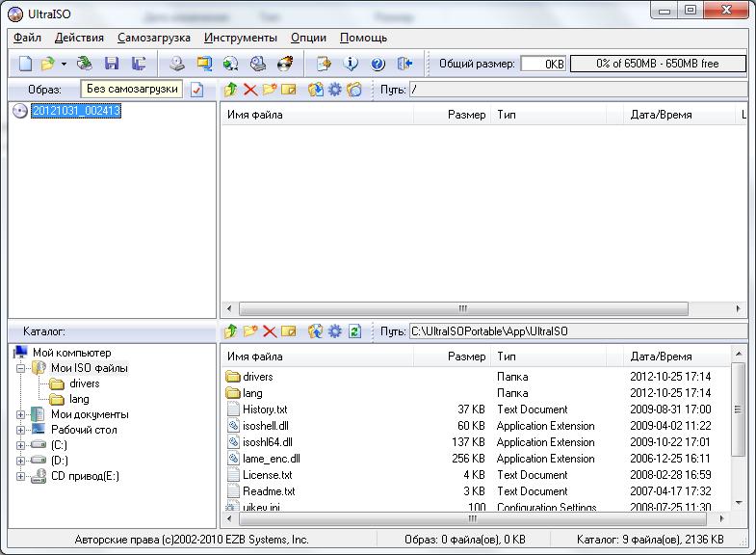Click the add files page-with-star icon
756x555 pixels.
324,64
